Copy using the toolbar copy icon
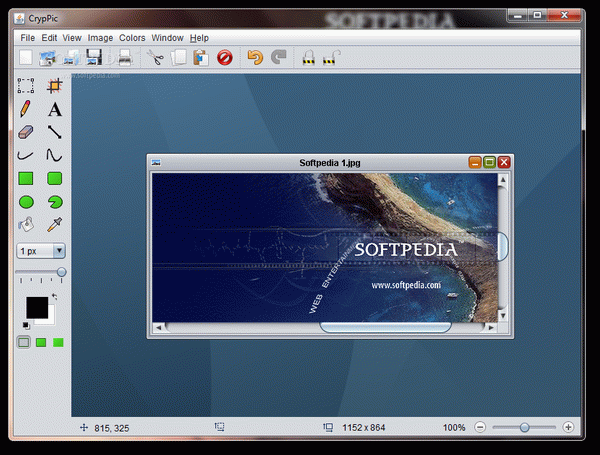The width and height of the screenshot is (600, 455). point(178,58)
